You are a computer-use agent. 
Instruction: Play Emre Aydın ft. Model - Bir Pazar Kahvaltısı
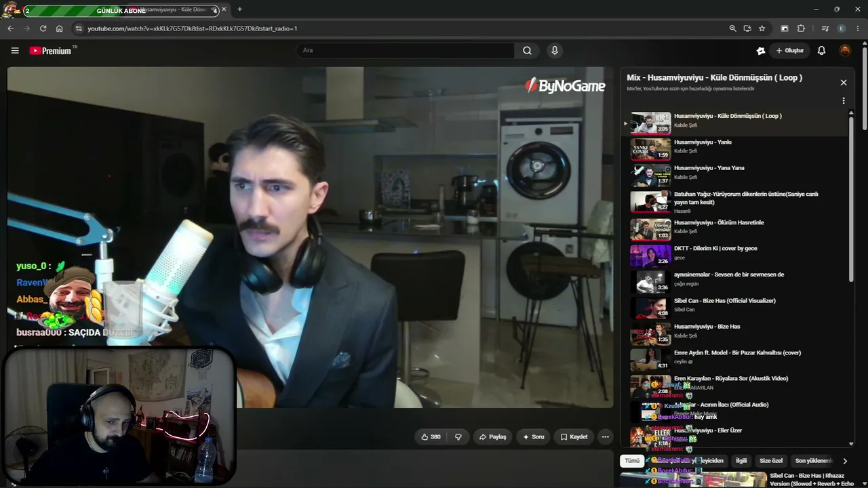click(x=735, y=360)
